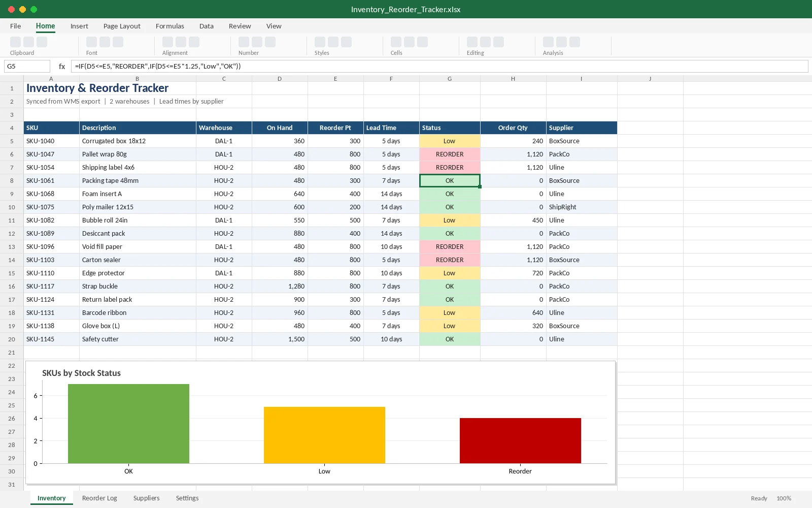Screen dimensions: 812x508
Task: Click the 100% zoom level indicator
Action: pos(784,498)
